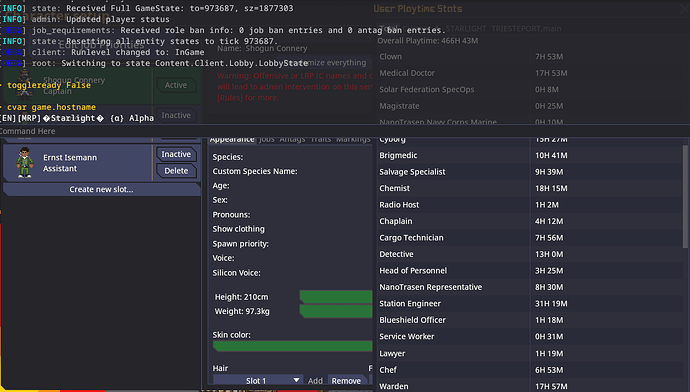The height and width of the screenshot is (392, 690).
Task: Select the Ernst Isemann character sprite
Action: click(25, 162)
